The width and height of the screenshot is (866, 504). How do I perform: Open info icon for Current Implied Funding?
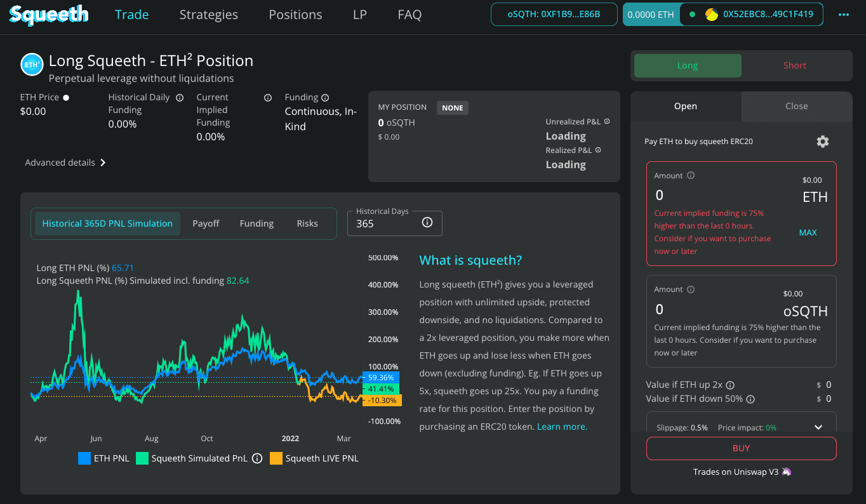[268, 98]
